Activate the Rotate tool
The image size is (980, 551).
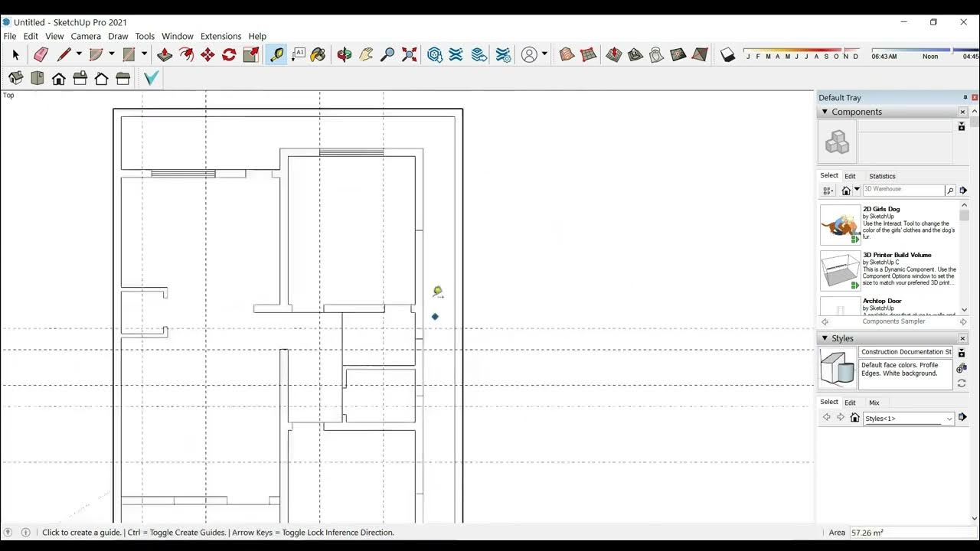point(229,54)
